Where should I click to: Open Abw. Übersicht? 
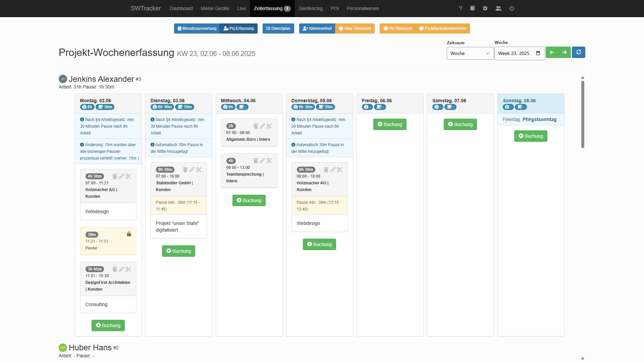pyautogui.click(x=355, y=28)
